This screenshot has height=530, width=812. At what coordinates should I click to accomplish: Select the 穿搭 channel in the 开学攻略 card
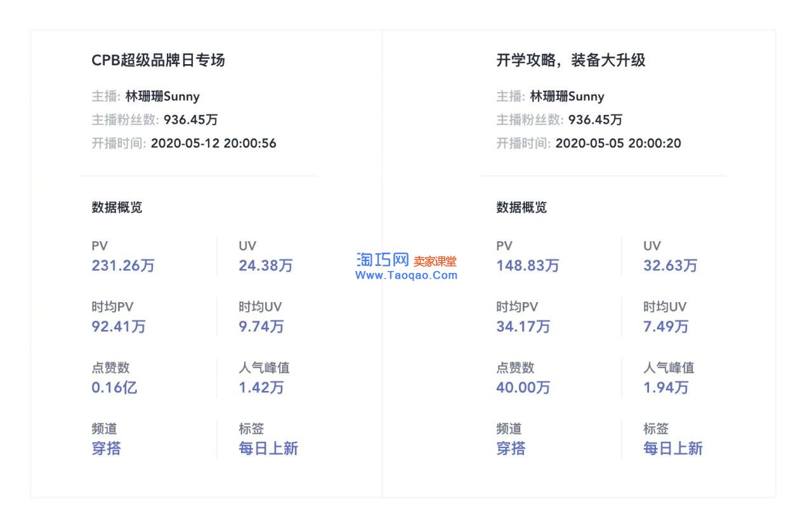(511, 449)
